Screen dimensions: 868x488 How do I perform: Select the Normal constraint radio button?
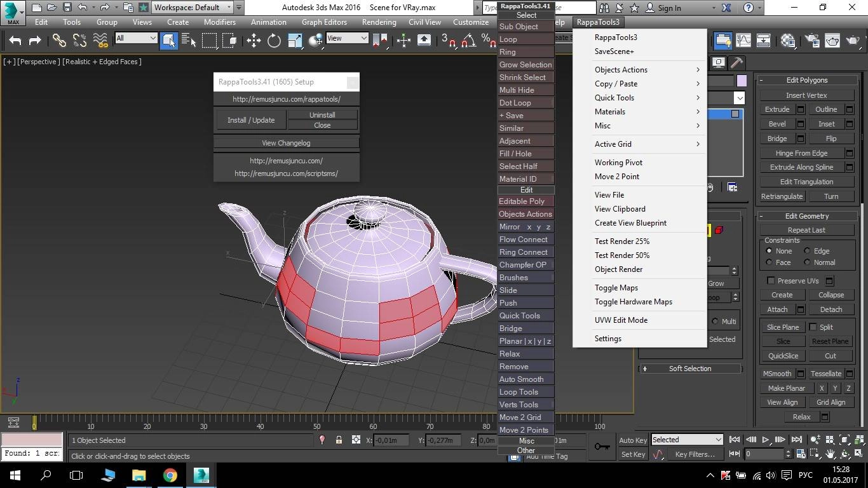[x=807, y=262]
